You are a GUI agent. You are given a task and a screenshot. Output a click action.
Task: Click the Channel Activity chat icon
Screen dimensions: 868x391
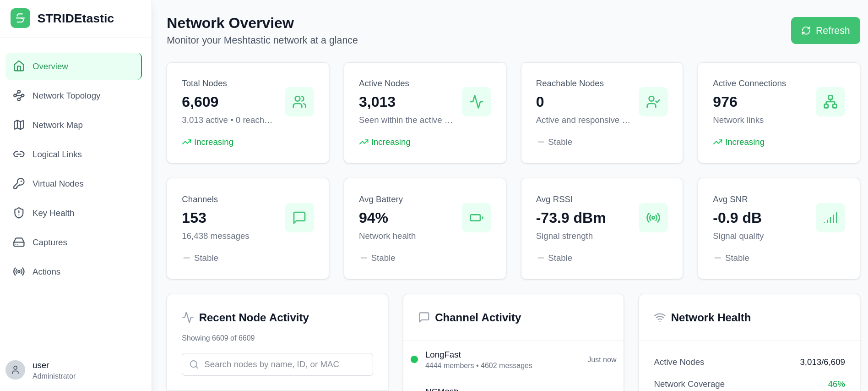(424, 317)
